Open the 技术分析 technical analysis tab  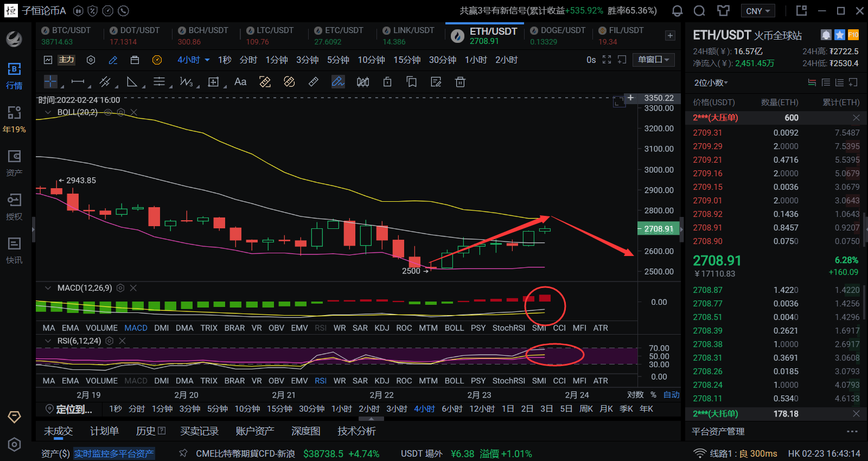(x=356, y=431)
